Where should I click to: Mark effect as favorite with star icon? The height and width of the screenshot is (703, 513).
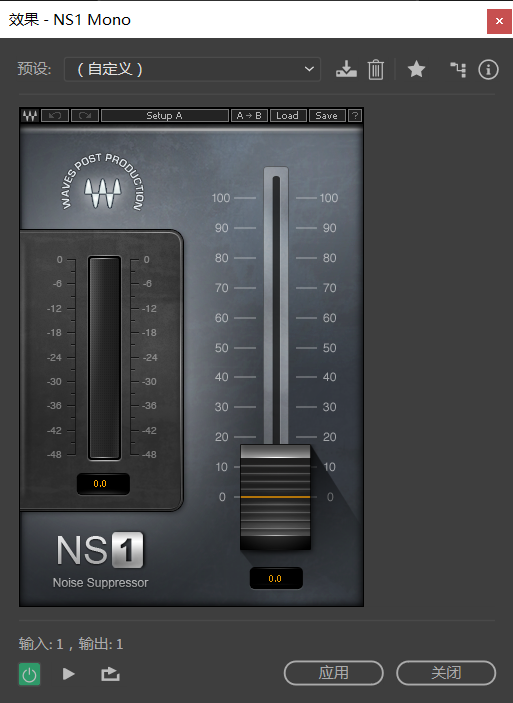[x=416, y=69]
